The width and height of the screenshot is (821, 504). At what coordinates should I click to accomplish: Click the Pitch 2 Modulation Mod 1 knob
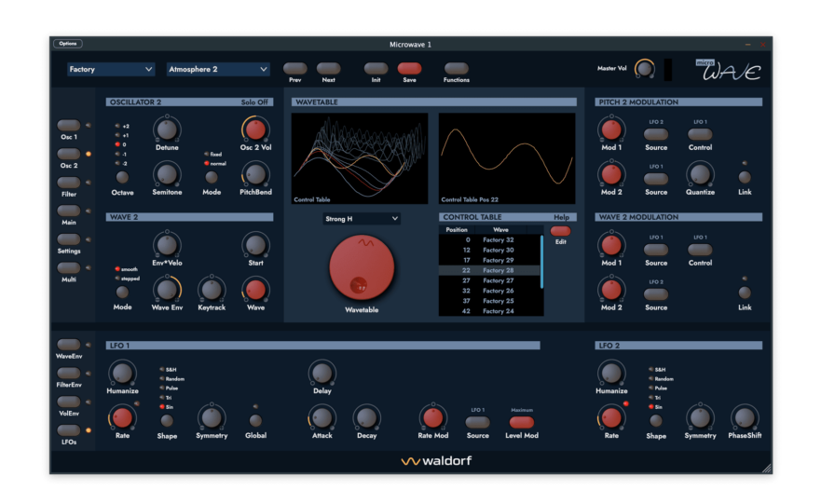611,129
